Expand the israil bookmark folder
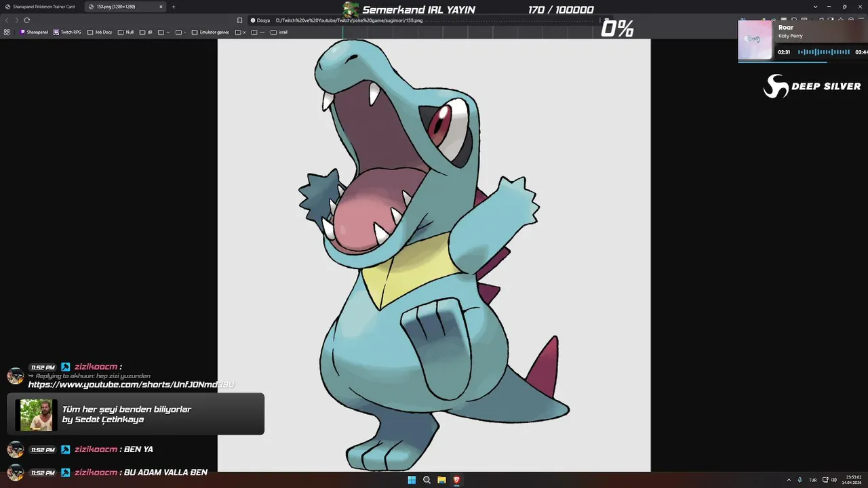 [x=279, y=32]
